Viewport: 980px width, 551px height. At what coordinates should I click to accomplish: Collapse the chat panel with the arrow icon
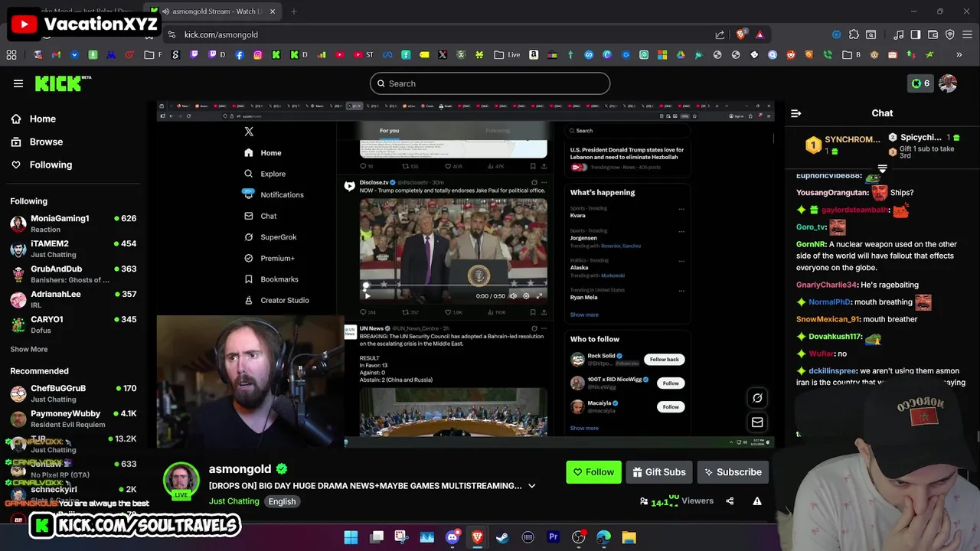pos(795,113)
